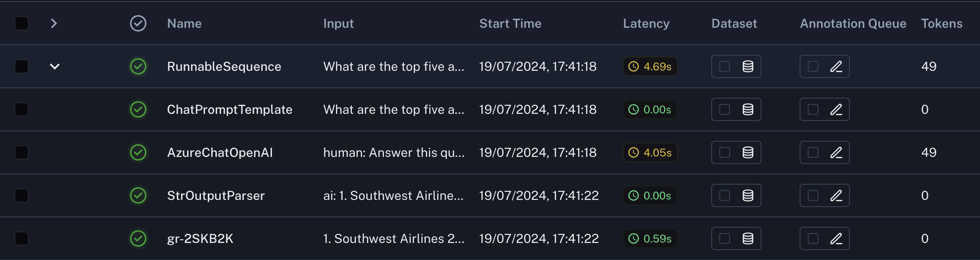Open the gr-2SKB2K run
This screenshot has width=980, height=260.
point(200,238)
